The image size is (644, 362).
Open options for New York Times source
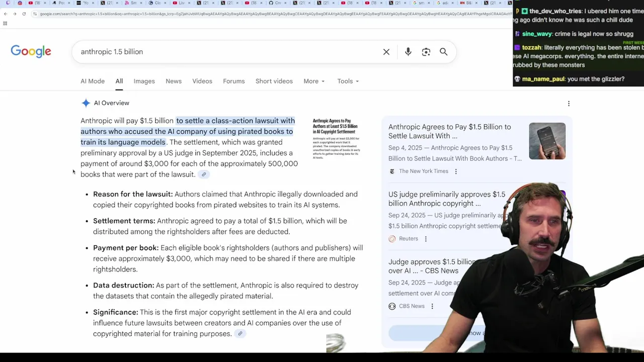tap(456, 171)
